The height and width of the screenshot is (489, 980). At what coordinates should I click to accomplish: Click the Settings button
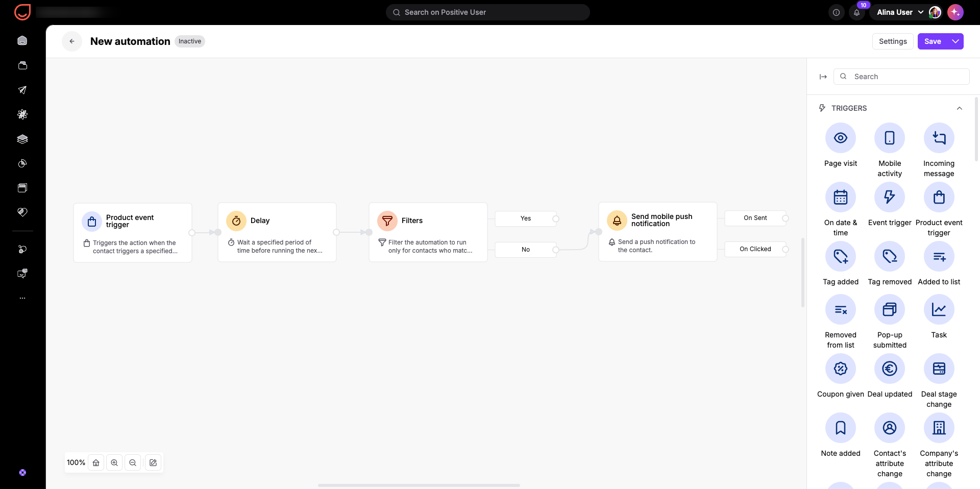tap(893, 41)
